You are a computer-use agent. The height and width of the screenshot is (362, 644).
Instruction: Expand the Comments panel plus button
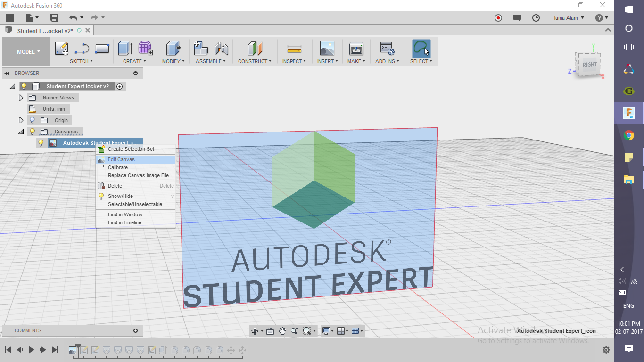(135, 330)
